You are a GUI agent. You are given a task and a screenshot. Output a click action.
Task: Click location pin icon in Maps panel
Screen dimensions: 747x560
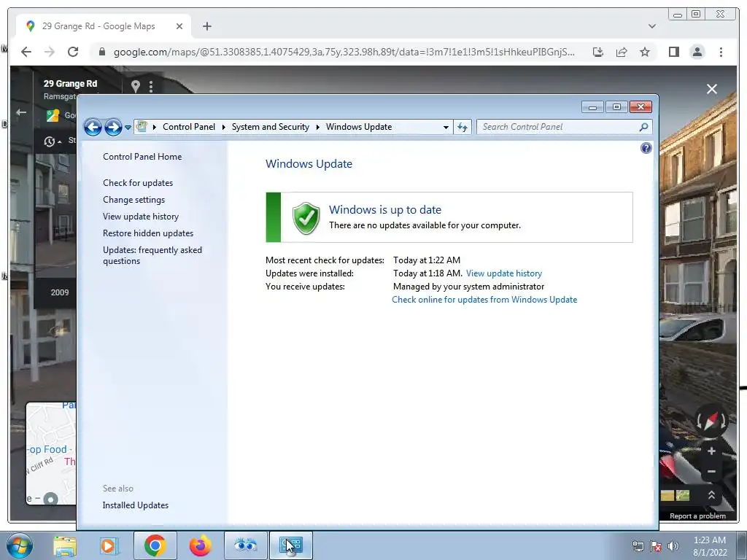coord(136,86)
